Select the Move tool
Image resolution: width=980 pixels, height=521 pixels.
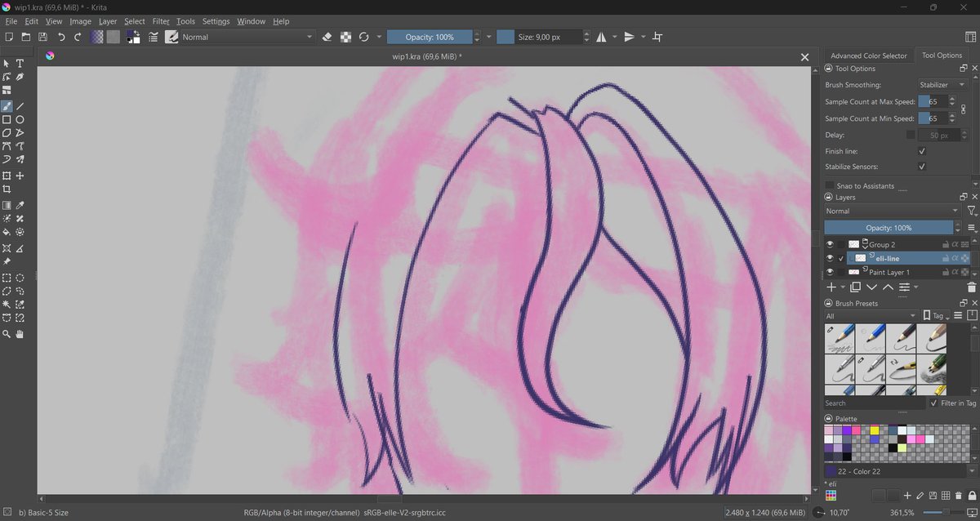[20, 176]
